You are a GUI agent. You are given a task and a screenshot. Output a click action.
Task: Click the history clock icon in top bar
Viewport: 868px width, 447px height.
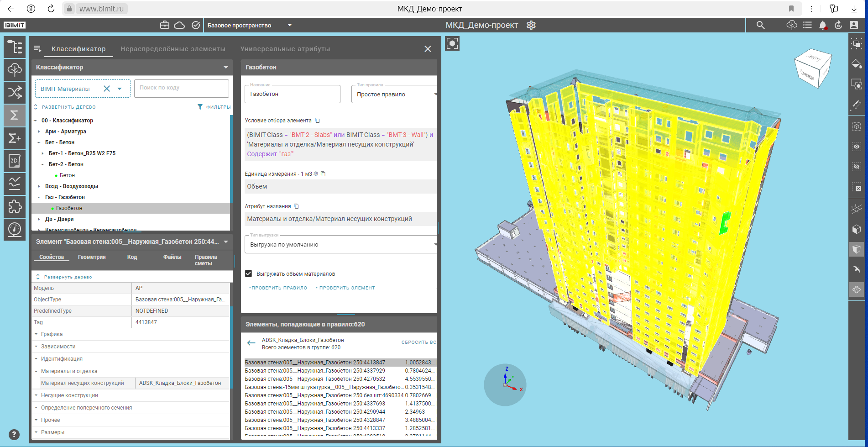838,25
